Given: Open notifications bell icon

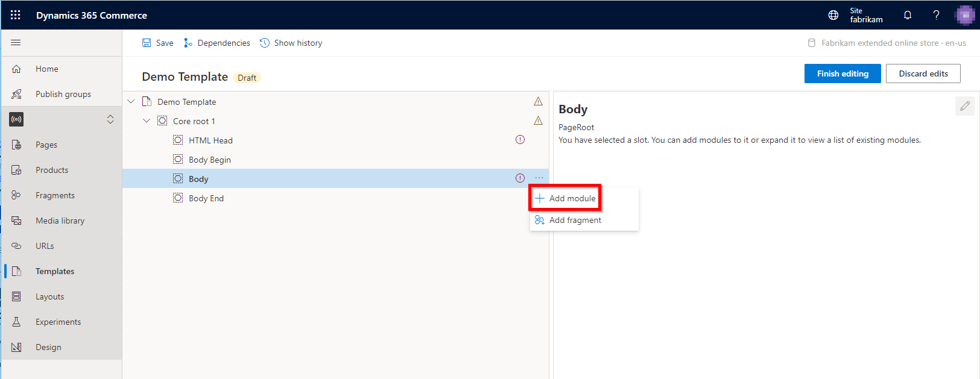Looking at the screenshot, I should pos(908,15).
